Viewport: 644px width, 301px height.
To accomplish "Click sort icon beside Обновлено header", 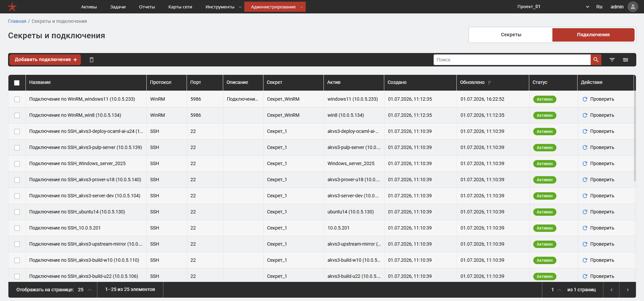I will click(x=490, y=83).
